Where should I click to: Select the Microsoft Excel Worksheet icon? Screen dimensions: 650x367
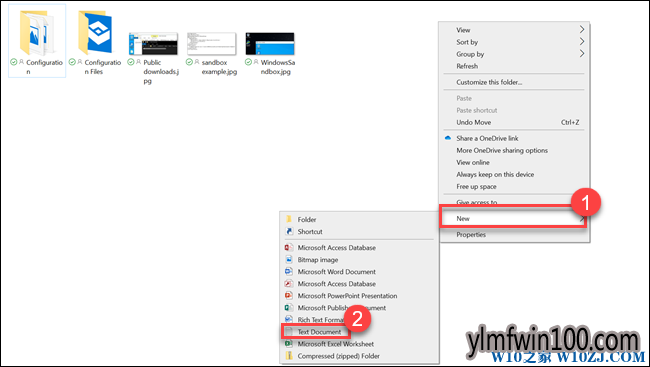click(x=289, y=344)
